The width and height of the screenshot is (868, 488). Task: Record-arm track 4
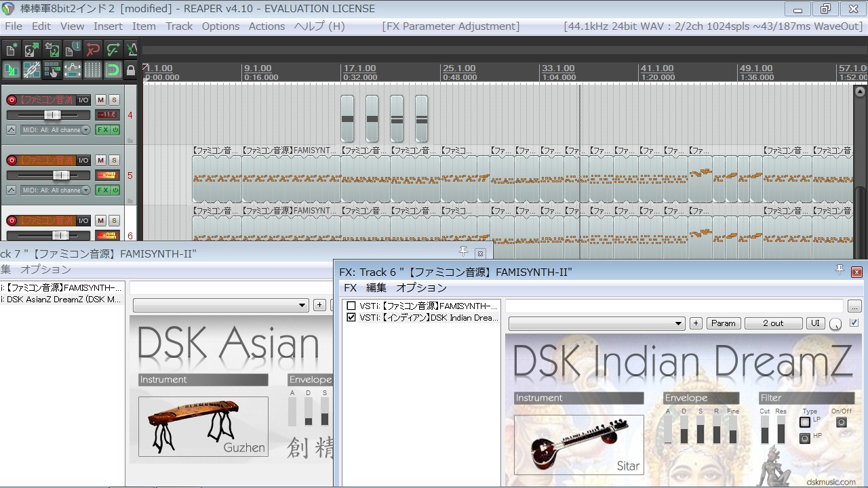point(12,100)
